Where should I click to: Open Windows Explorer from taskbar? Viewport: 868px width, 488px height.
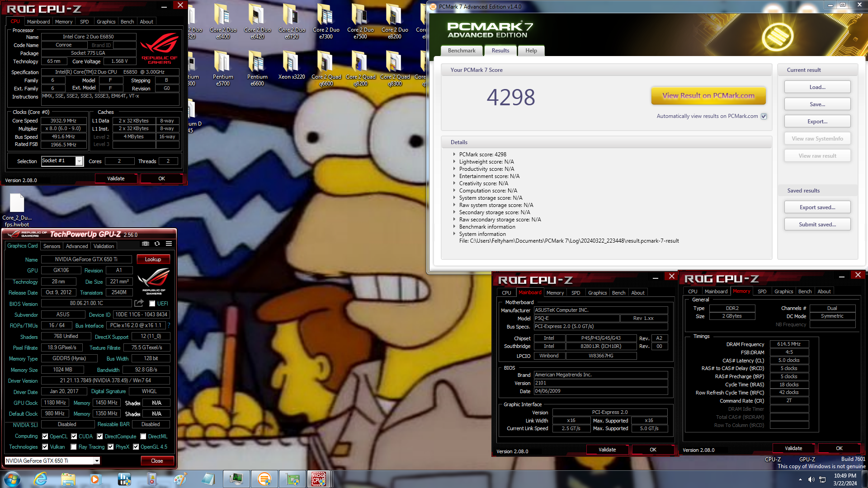click(x=68, y=479)
